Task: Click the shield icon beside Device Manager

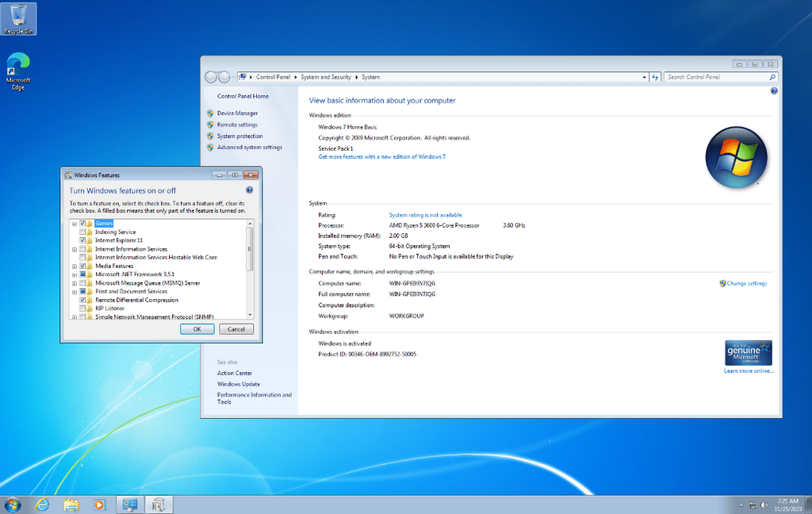Action: pyautogui.click(x=210, y=113)
